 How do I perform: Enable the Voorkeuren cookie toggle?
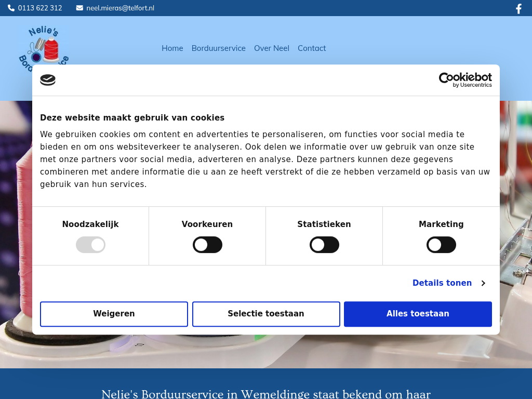[207, 245]
